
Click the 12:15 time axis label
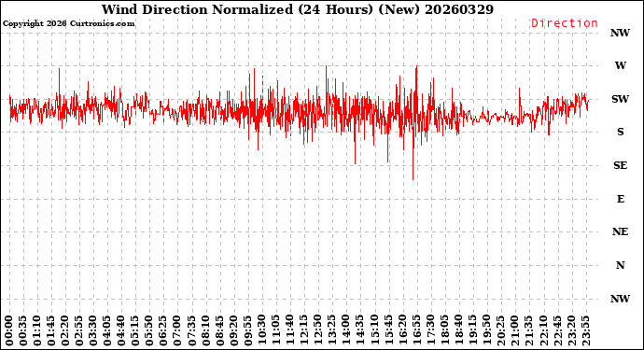(304, 330)
